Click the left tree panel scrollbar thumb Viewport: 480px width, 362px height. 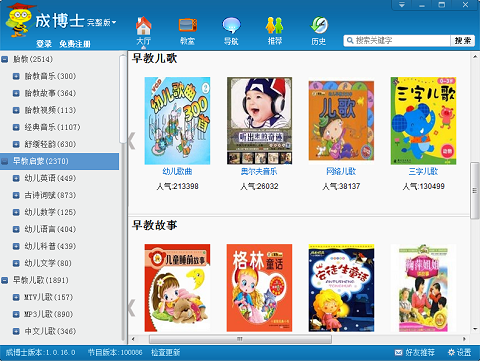[x=123, y=98]
